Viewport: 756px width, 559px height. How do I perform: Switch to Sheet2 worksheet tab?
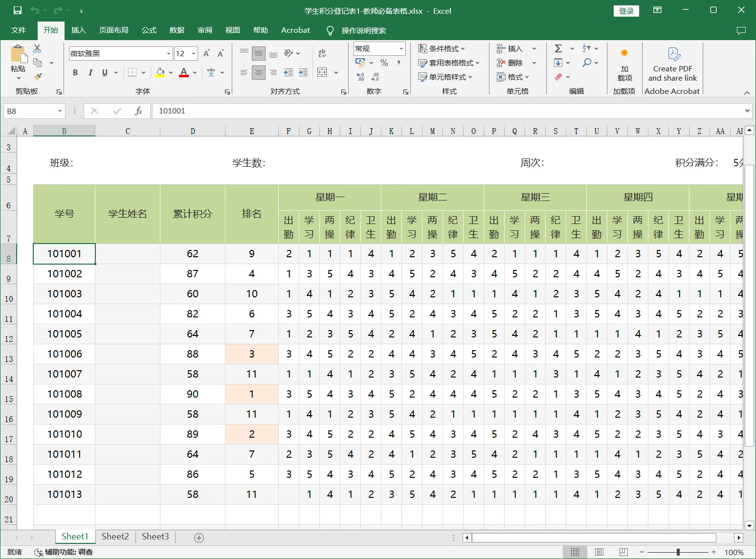[115, 537]
